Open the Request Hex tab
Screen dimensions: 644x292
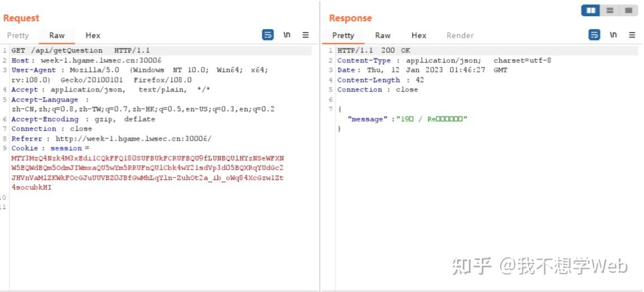(x=93, y=35)
